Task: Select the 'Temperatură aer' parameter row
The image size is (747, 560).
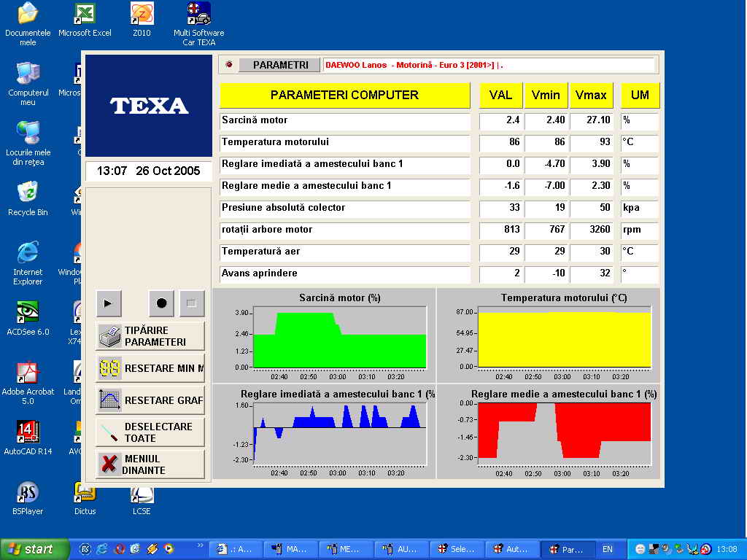Action: tap(345, 252)
